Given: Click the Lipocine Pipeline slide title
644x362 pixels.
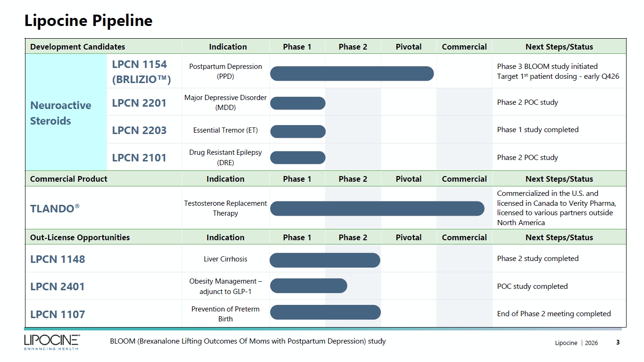Looking at the screenshot, I should tap(88, 21).
